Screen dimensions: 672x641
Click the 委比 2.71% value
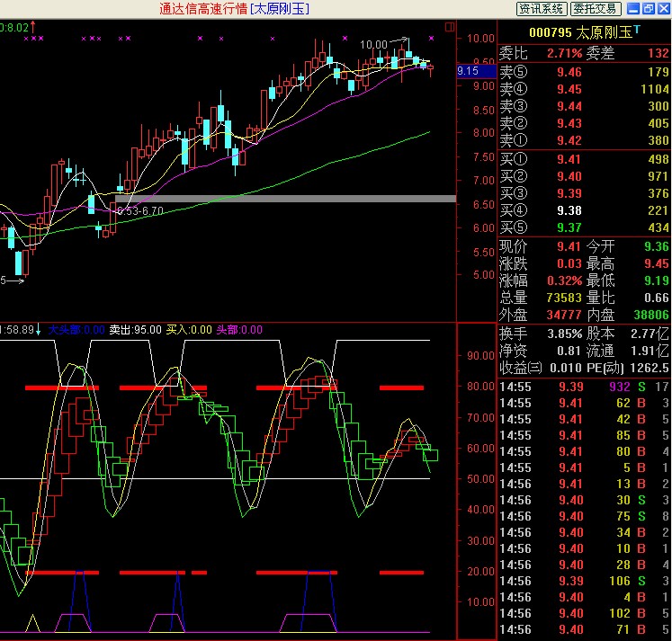[564, 54]
